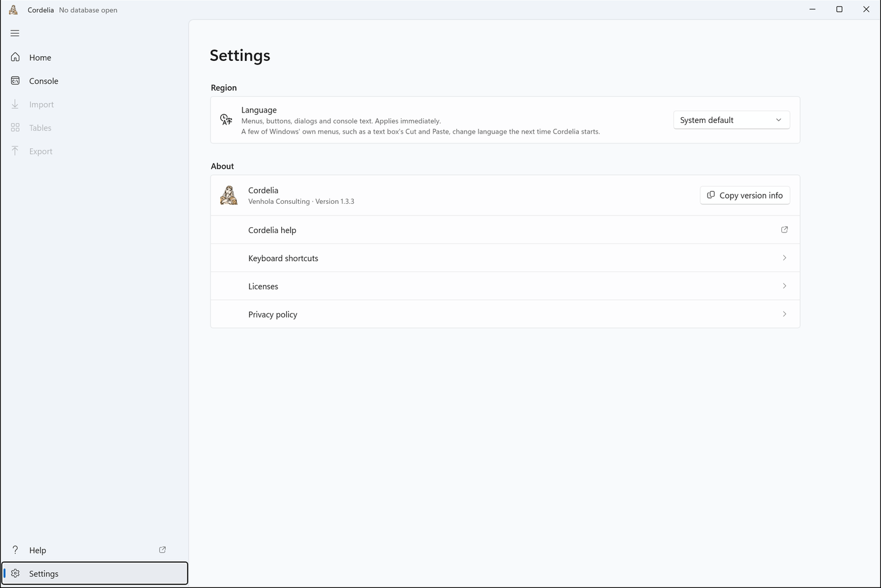The height and width of the screenshot is (588, 881).
Task: Click the Region section heading
Action: click(x=224, y=88)
